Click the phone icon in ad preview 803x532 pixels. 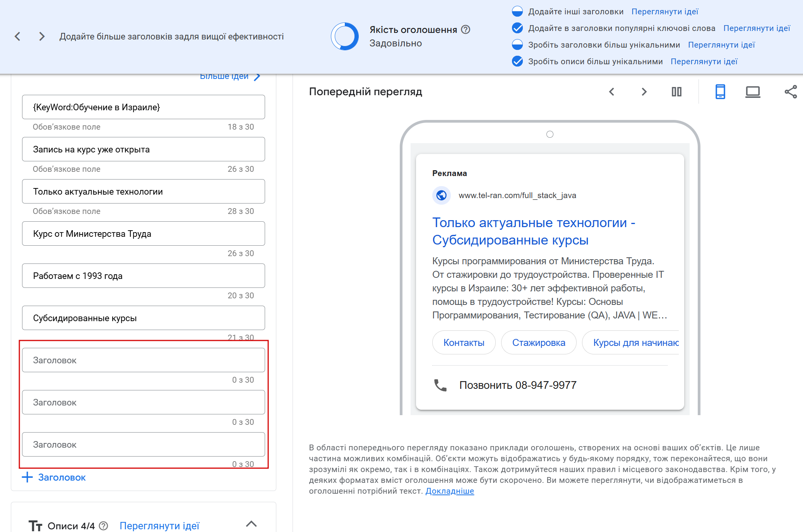pos(440,385)
